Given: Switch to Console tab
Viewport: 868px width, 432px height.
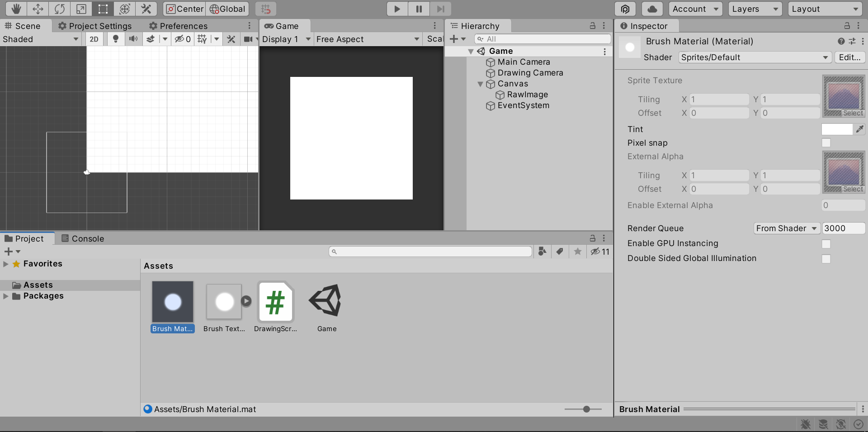Looking at the screenshot, I should pyautogui.click(x=83, y=238).
